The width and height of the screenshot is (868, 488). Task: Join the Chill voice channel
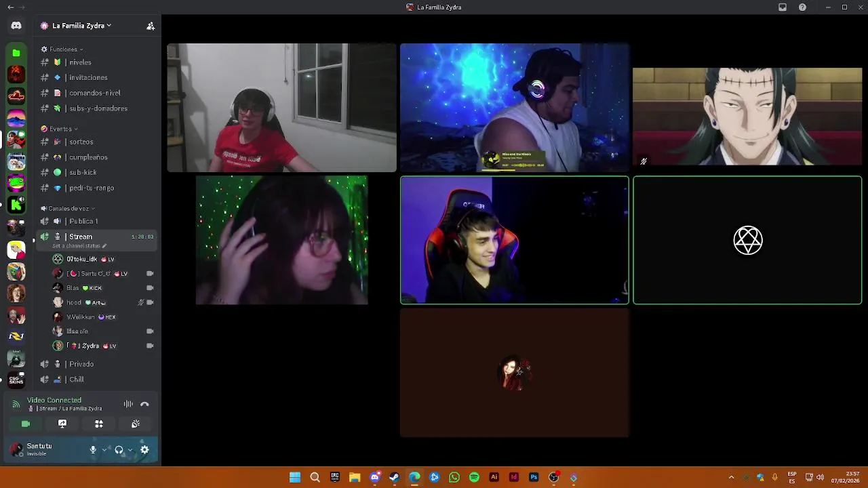coord(97,380)
